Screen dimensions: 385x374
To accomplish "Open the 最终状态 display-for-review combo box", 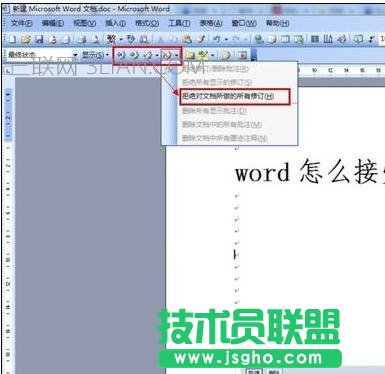I will tap(43, 55).
